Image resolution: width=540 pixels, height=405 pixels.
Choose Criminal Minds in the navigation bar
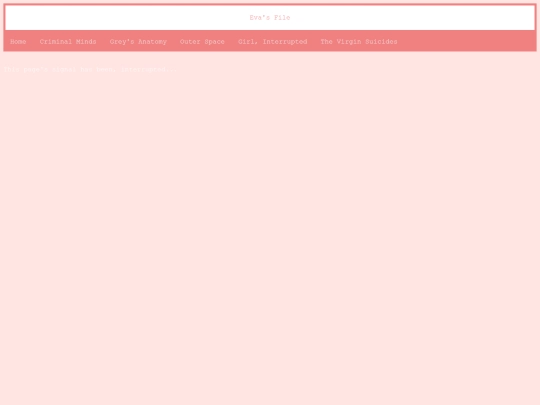(68, 42)
